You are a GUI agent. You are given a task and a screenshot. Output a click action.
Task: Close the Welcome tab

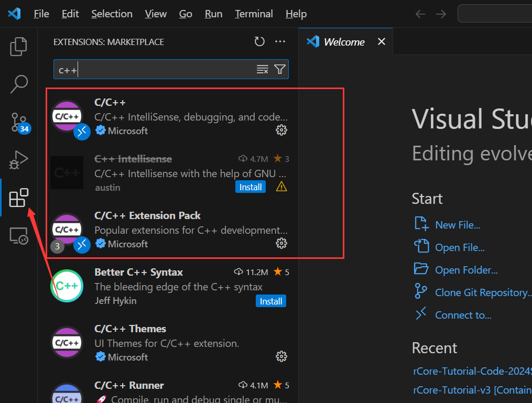[x=382, y=41]
